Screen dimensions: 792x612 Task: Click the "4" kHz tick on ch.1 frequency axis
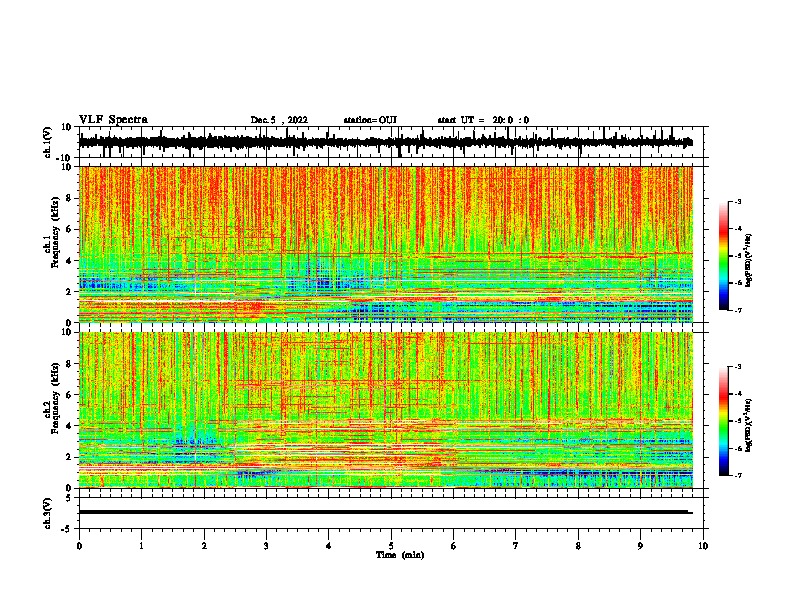tap(69, 261)
